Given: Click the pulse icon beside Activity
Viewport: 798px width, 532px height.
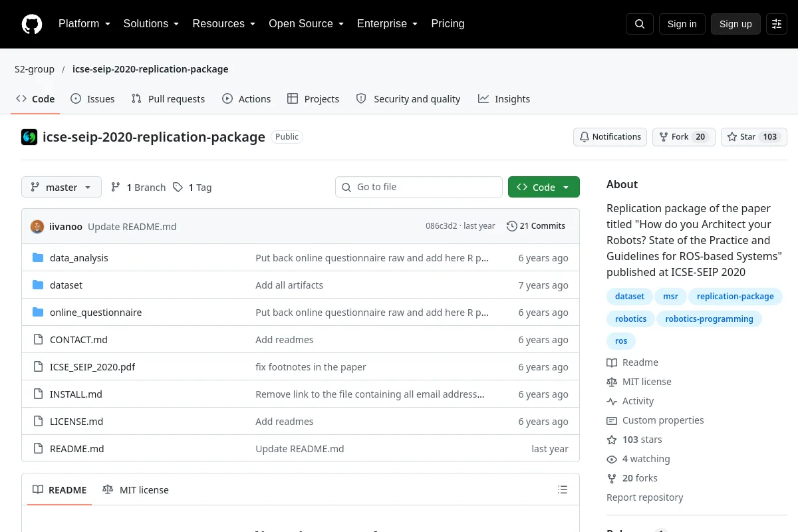Looking at the screenshot, I should [612, 402].
